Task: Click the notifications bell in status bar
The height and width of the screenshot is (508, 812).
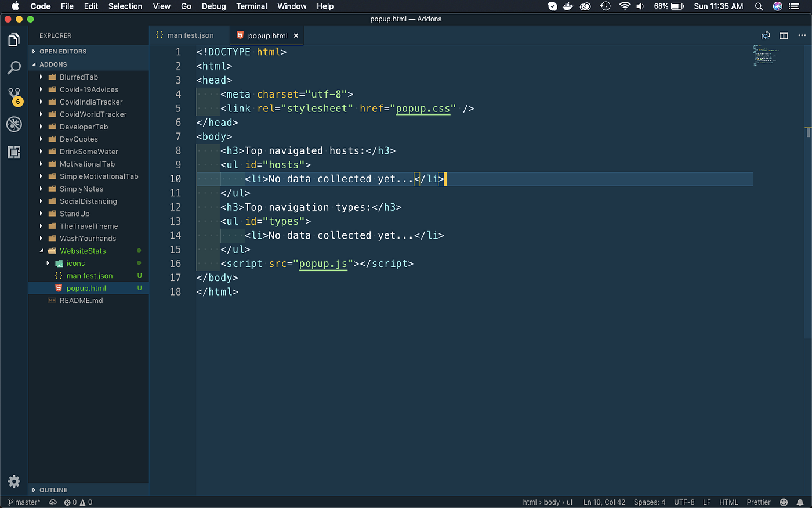Action: 800,502
